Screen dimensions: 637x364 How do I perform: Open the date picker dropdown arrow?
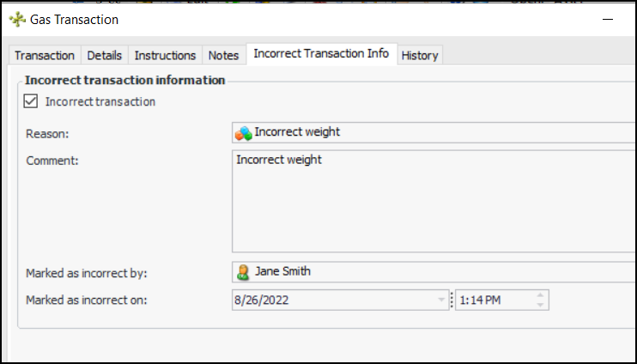click(441, 300)
